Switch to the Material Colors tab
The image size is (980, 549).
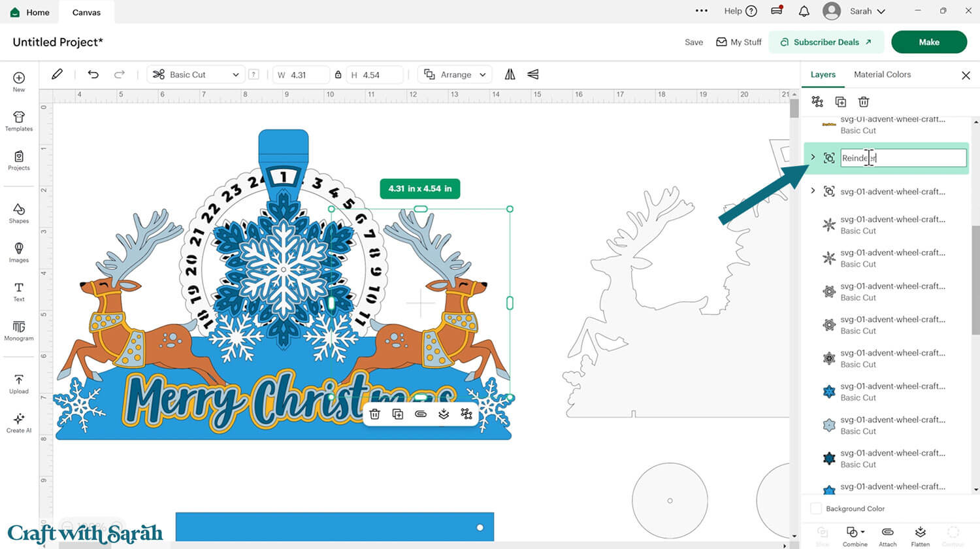coord(882,75)
